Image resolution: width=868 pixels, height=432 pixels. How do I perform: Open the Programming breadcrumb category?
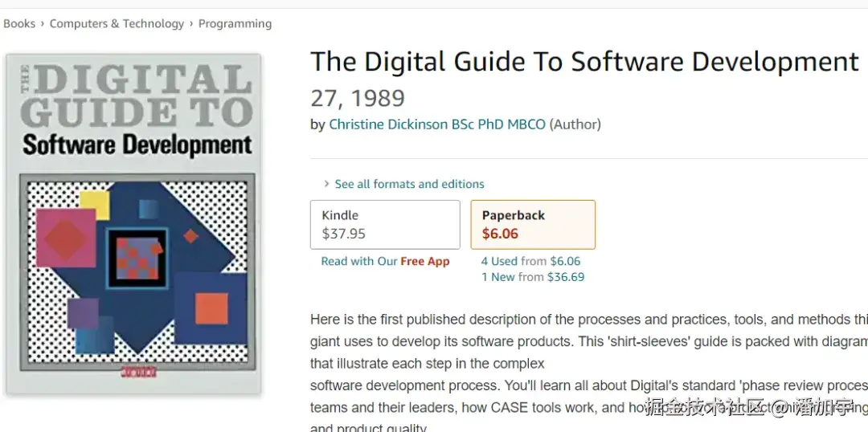235,24
